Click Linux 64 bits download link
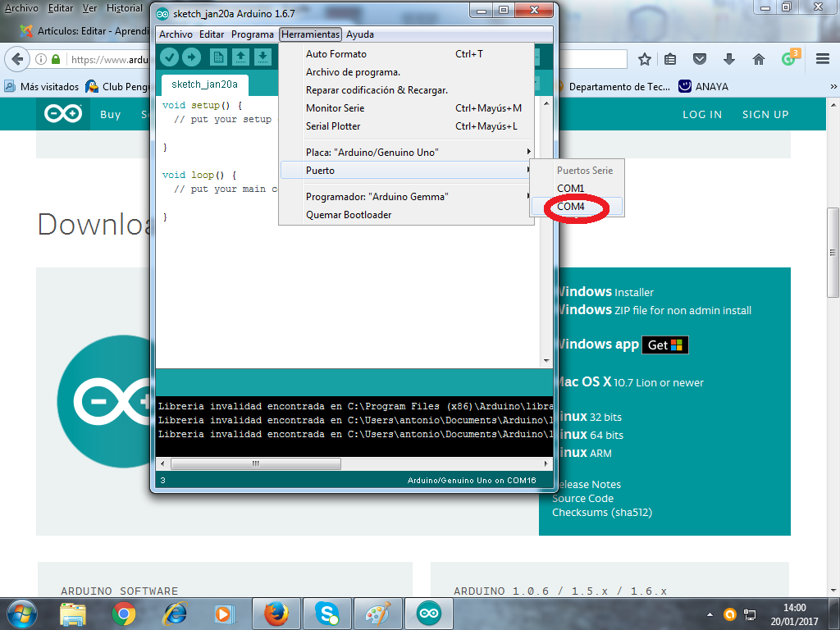The image size is (840, 630). (591, 435)
